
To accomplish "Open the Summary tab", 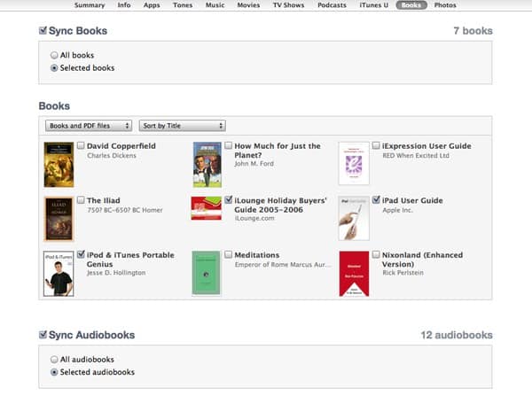I will tap(90, 5).
